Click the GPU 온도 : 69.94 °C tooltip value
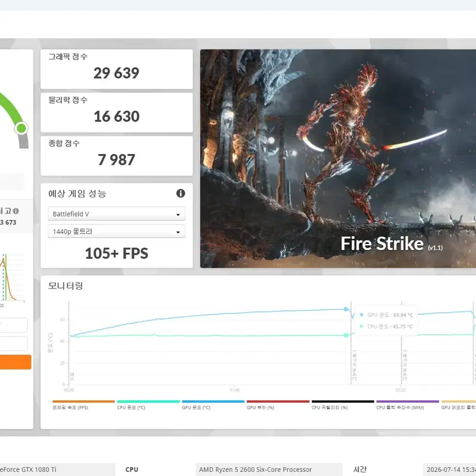This screenshot has width=476, height=476. (x=390, y=315)
